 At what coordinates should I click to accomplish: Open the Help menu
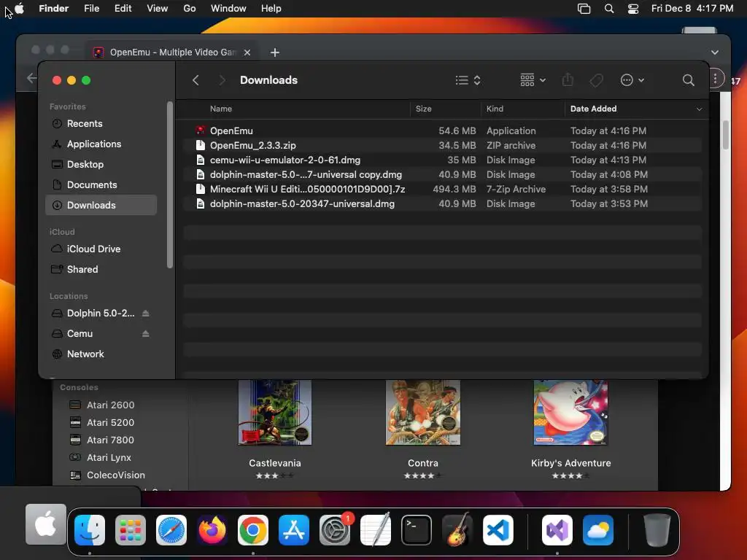point(271,9)
